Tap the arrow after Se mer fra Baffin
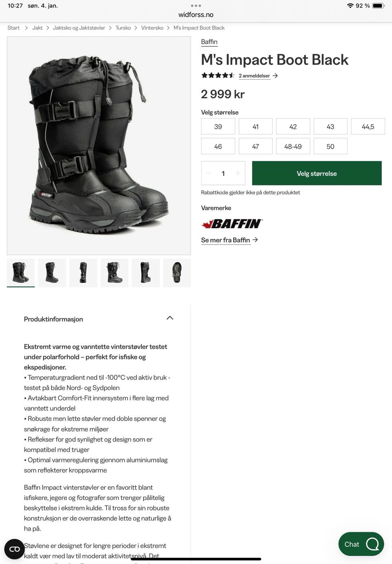392x564 pixels. pos(255,240)
